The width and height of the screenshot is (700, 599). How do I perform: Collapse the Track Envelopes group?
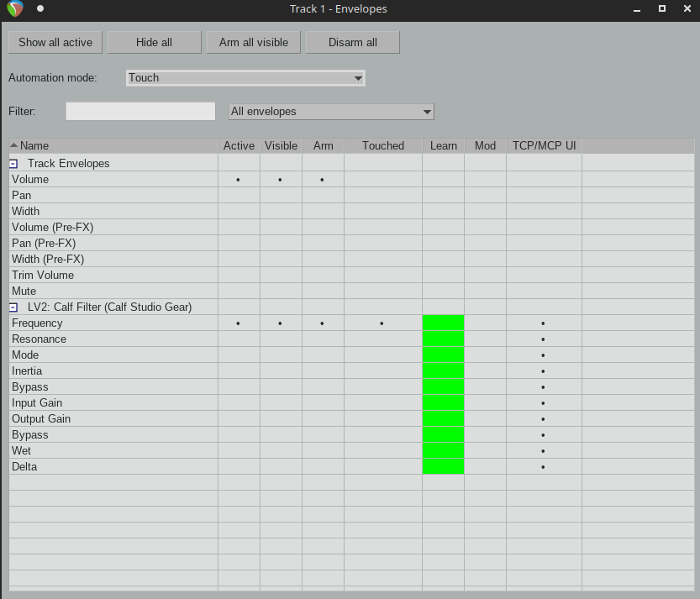tap(13, 164)
